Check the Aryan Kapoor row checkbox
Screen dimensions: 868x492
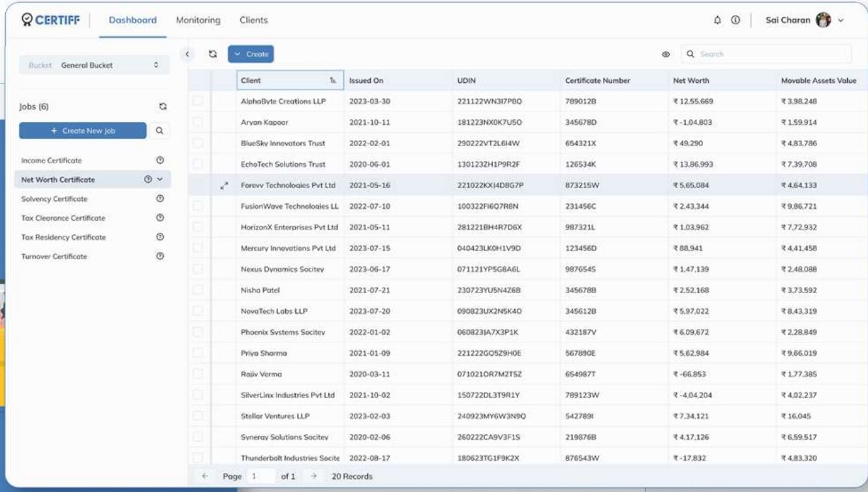click(x=198, y=122)
